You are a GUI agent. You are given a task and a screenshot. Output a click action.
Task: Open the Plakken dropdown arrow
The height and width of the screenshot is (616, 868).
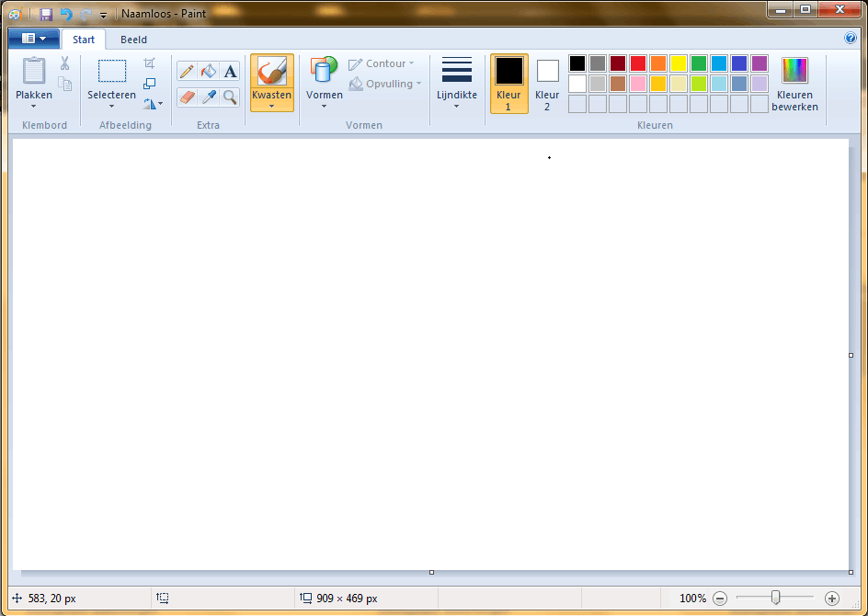[x=34, y=107]
